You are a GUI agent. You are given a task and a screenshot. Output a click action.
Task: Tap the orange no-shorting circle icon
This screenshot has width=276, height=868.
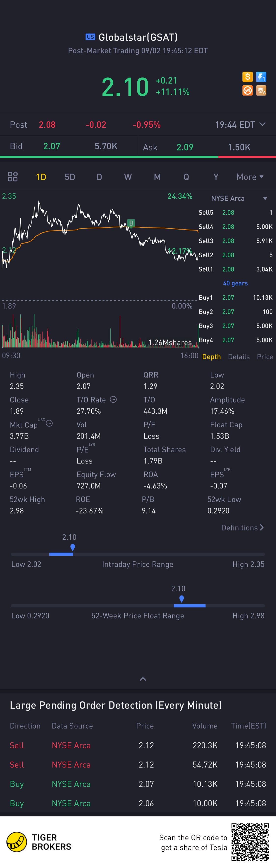[x=247, y=90]
